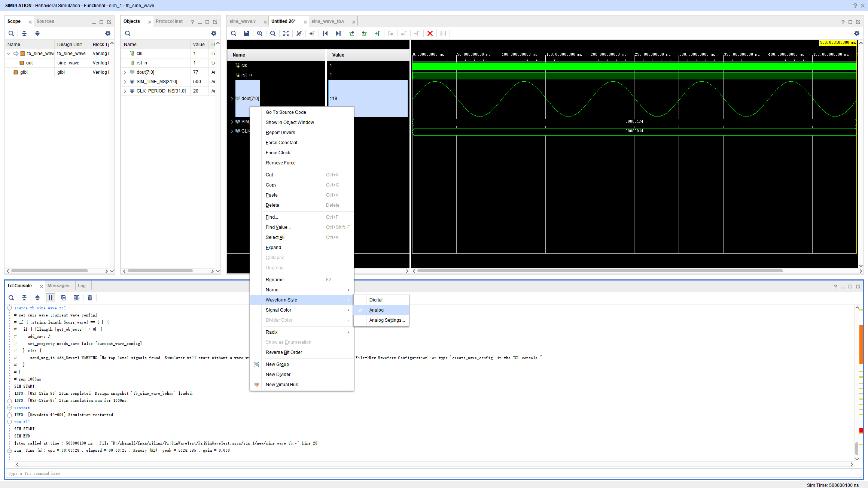Collapse tb_sine_wave scope tree node
This screenshot has height=488, width=868.
click(9, 54)
